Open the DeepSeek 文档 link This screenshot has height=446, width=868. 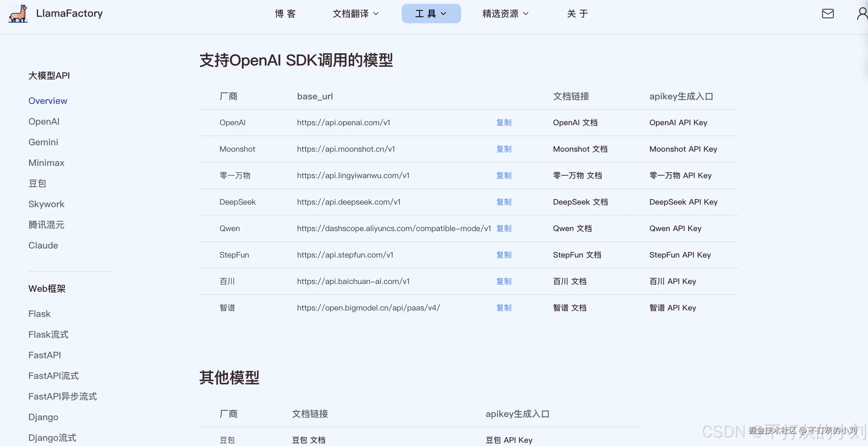[580, 202]
